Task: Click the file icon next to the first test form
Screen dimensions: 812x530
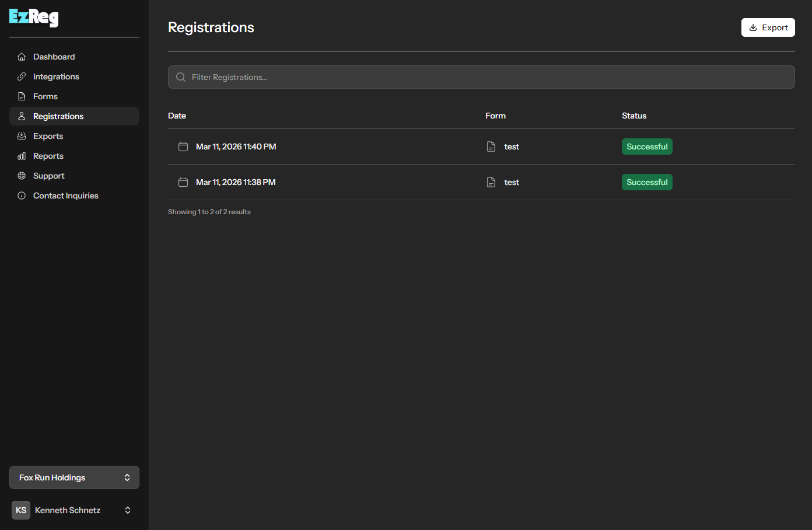Action: 491,147
